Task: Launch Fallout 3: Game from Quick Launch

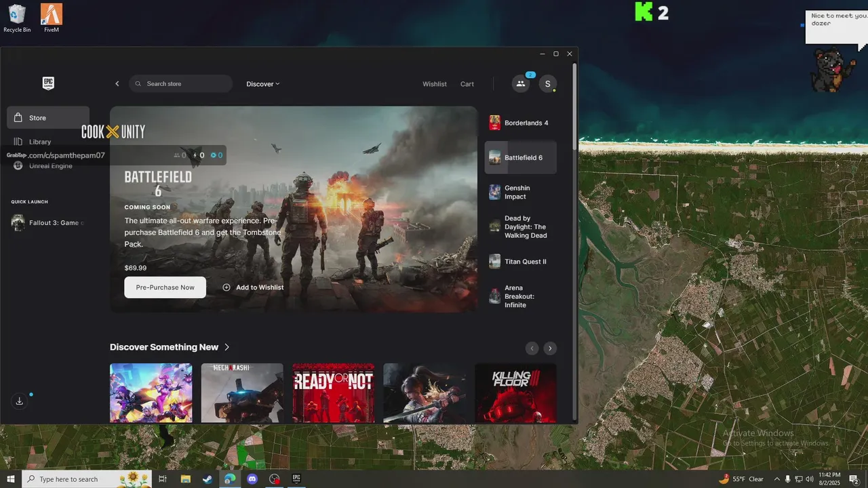Action: (x=48, y=223)
